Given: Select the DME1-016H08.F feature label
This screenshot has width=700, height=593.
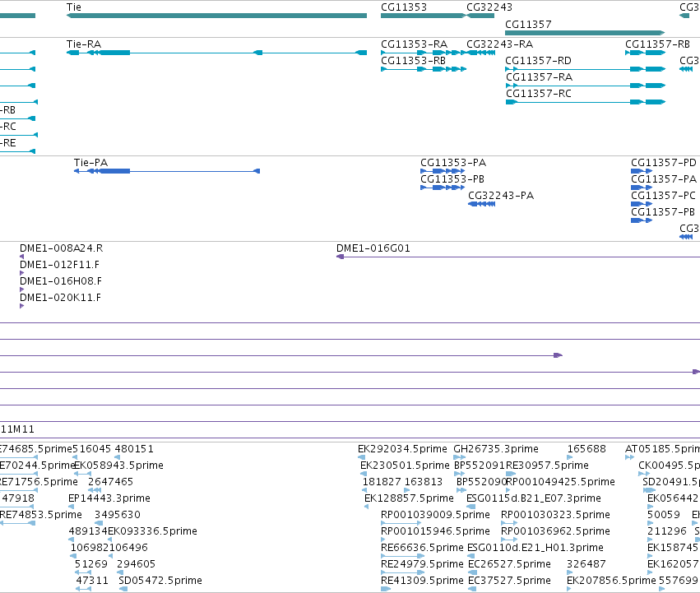Looking at the screenshot, I should coord(61,281).
